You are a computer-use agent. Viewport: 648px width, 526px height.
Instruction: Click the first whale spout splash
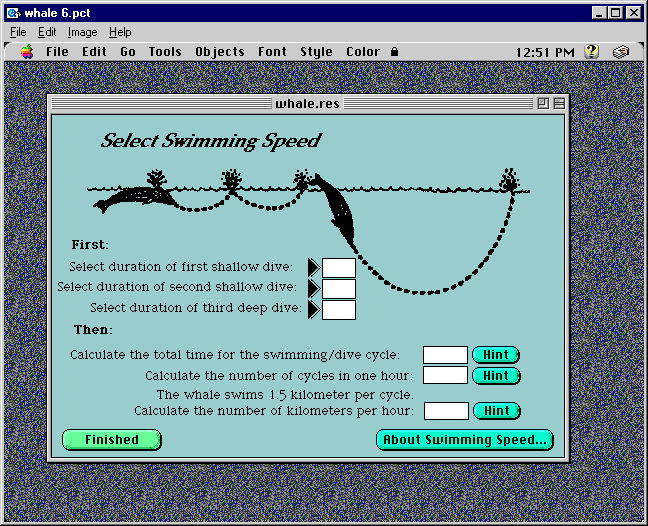pos(157,179)
